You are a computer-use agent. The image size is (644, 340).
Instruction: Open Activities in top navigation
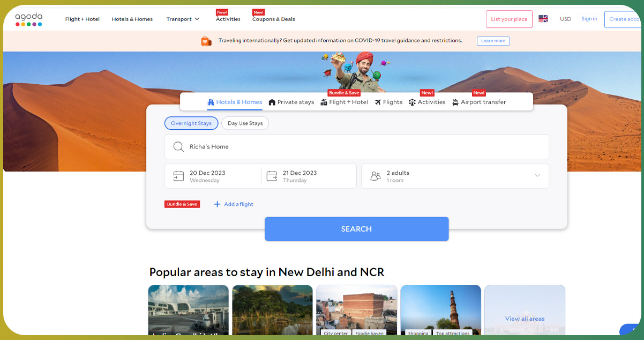click(x=228, y=19)
